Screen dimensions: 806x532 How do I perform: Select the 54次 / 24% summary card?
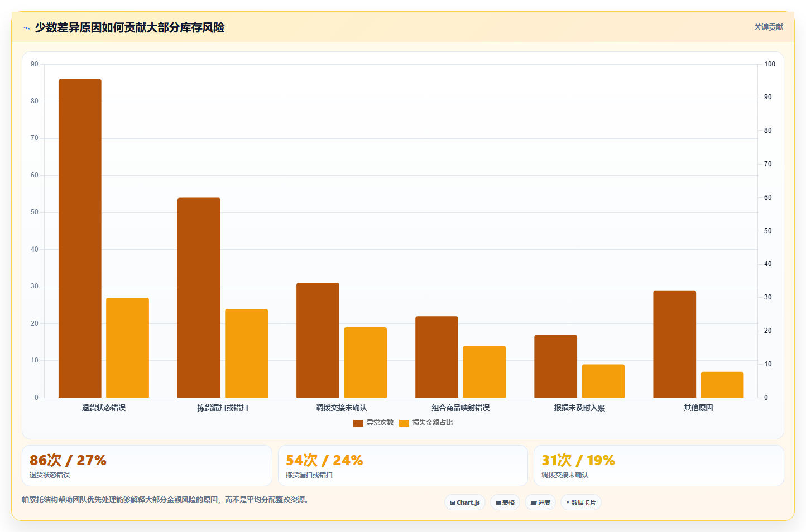tap(403, 466)
